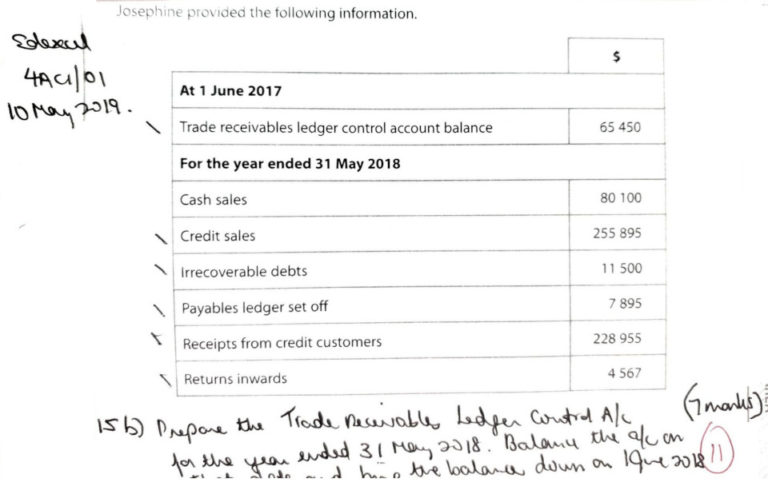The width and height of the screenshot is (768, 498).
Task: Click the 228 955 receipts amount
Action: click(617, 339)
